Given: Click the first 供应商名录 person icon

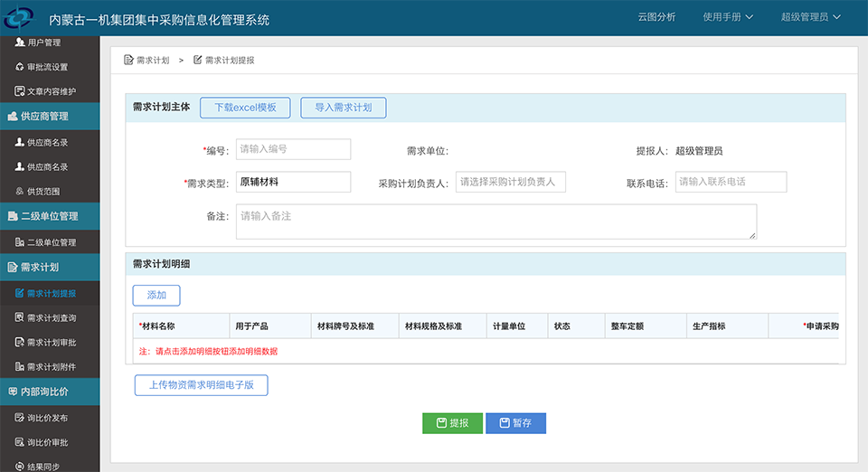Looking at the screenshot, I should pyautogui.click(x=19, y=142).
